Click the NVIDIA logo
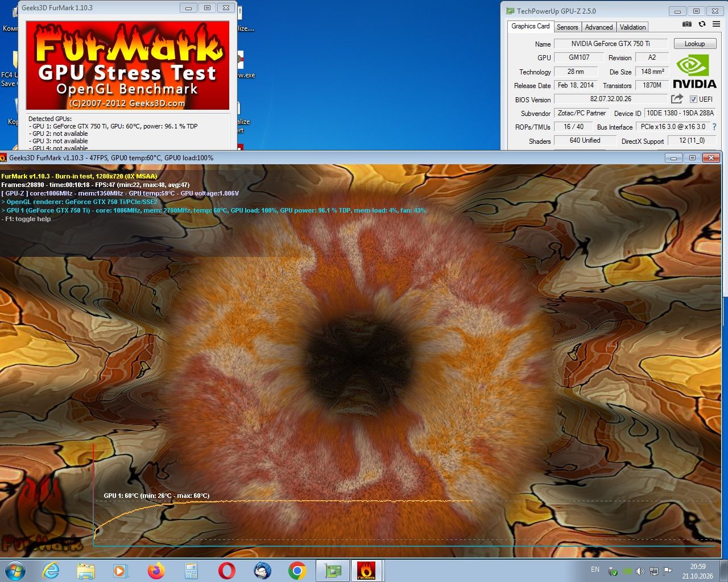Image resolution: width=728 pixels, height=582 pixels. pyautogui.click(x=694, y=72)
